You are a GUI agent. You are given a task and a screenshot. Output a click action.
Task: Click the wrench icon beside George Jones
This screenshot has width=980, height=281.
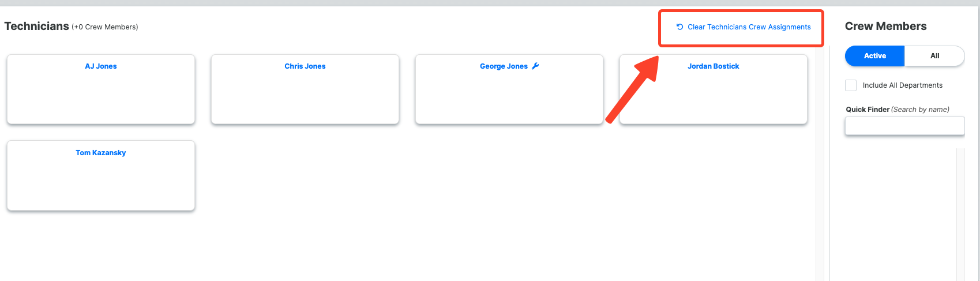coord(535,66)
